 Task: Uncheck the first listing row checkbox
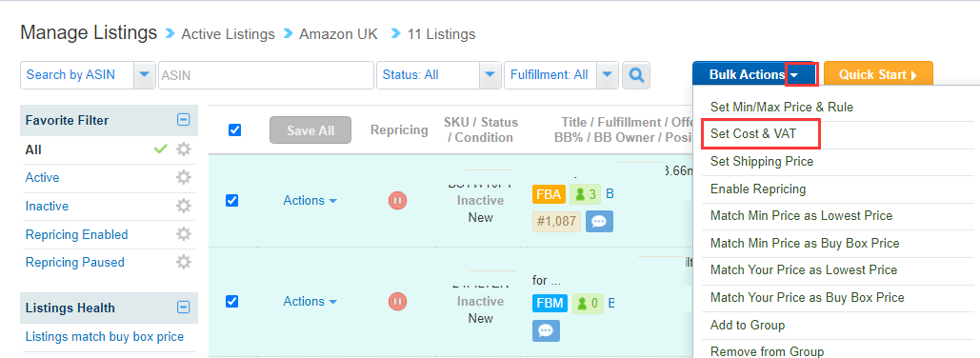(231, 201)
